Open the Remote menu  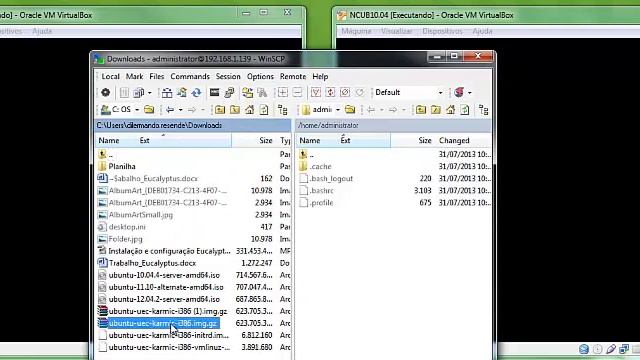click(x=293, y=76)
